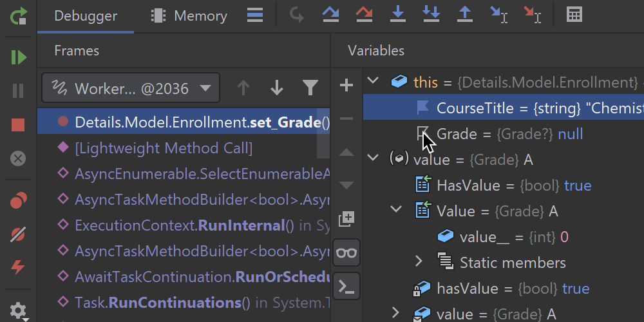Image resolution: width=644 pixels, height=322 pixels.
Task: Switch to the Memory tab
Action: [189, 15]
